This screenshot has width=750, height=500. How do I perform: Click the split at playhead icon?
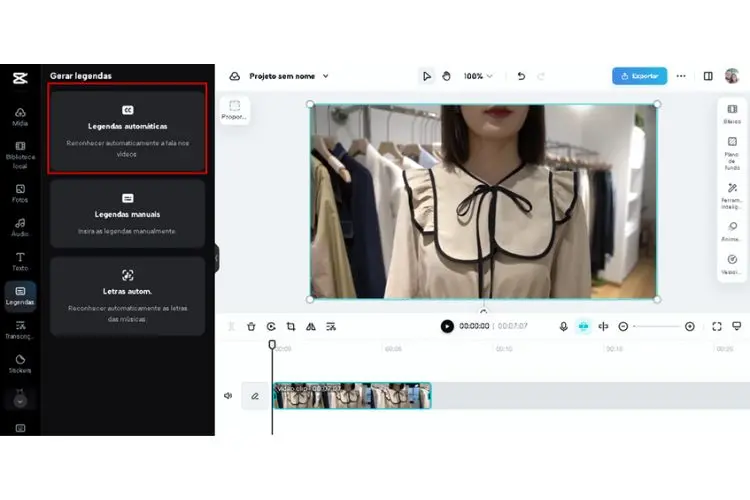tap(603, 326)
